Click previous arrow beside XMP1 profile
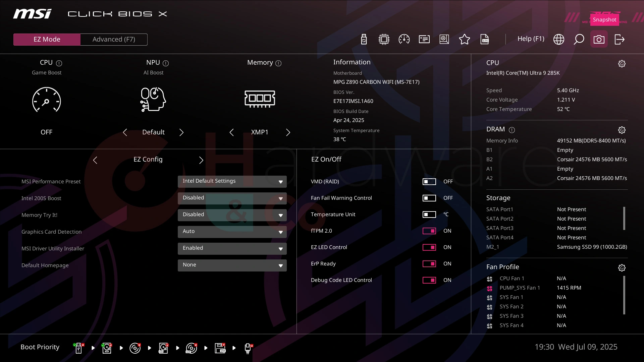 [232, 132]
